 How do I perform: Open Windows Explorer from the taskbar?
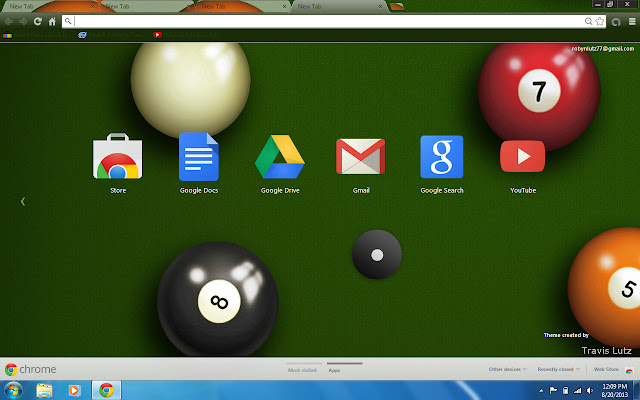click(44, 391)
